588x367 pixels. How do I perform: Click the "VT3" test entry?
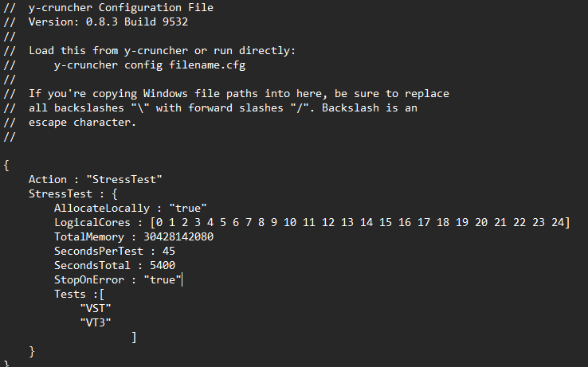(96, 322)
